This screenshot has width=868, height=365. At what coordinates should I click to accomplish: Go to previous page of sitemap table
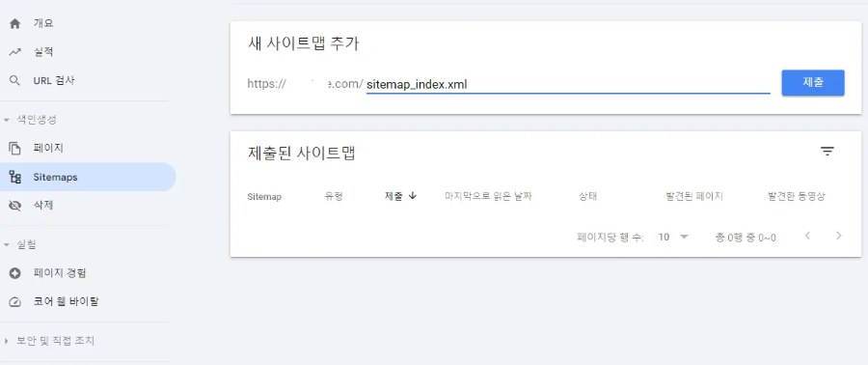[807, 236]
